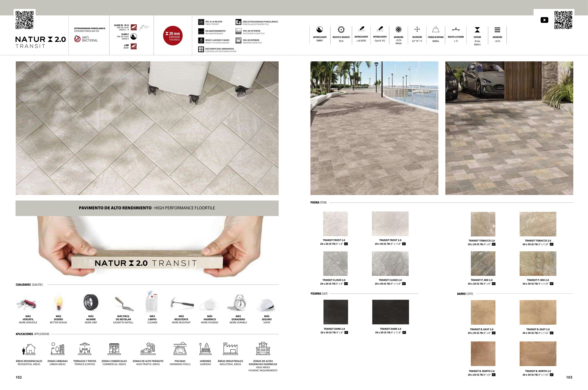Click the terrace & patios umbrella icon
This screenshot has width=588, height=390.
(x=85, y=348)
